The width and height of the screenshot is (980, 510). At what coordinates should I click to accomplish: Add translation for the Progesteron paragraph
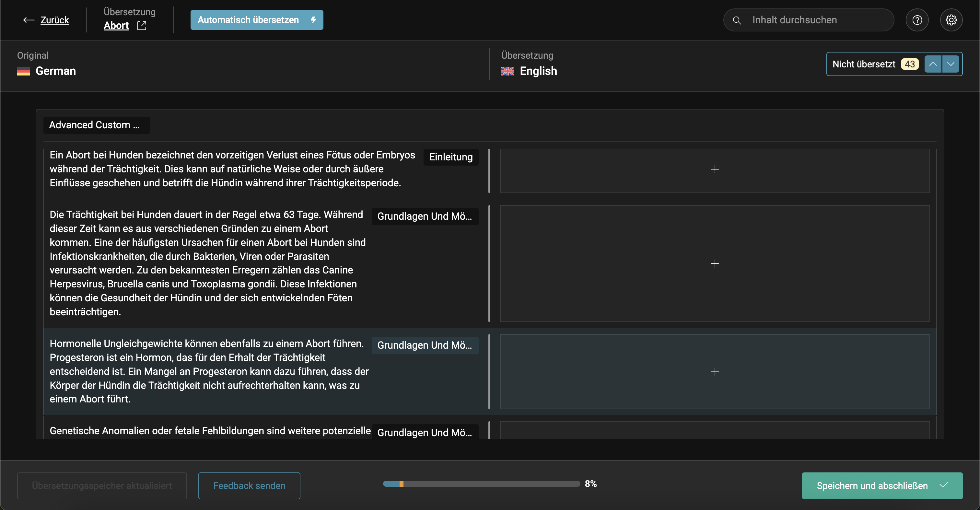click(x=715, y=372)
